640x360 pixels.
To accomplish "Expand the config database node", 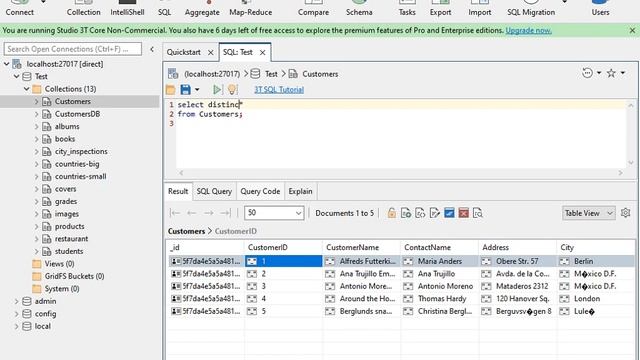I will click(16, 314).
